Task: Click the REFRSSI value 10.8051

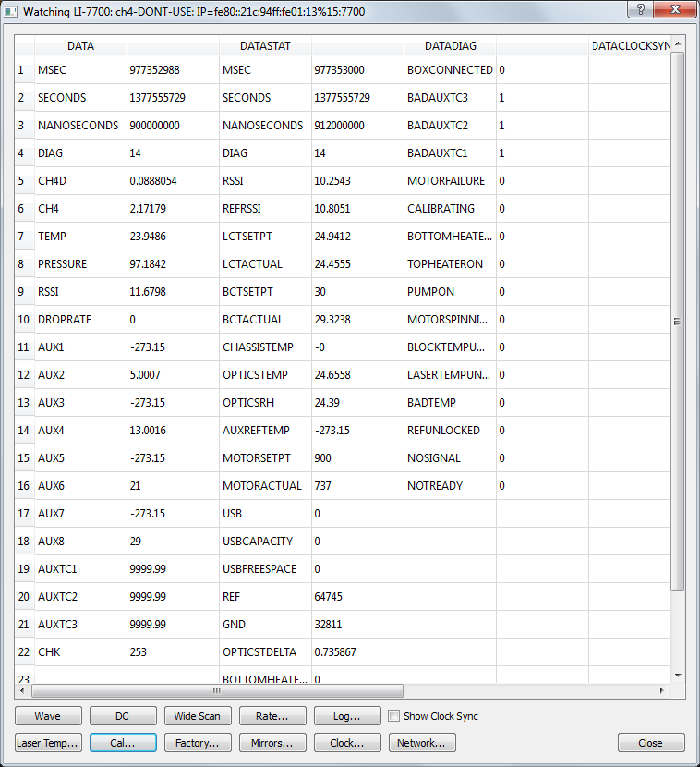Action: click(x=357, y=209)
